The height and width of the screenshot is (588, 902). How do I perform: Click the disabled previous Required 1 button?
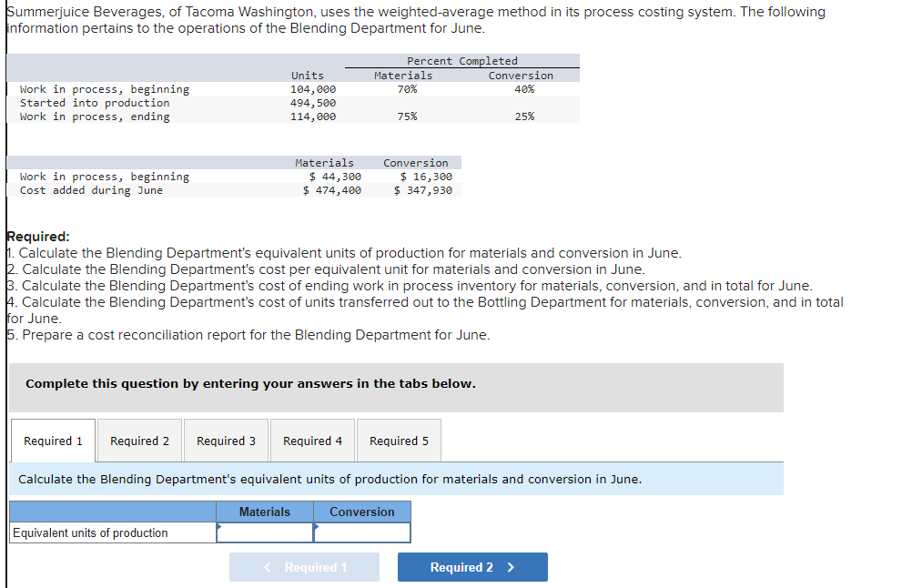click(x=304, y=567)
